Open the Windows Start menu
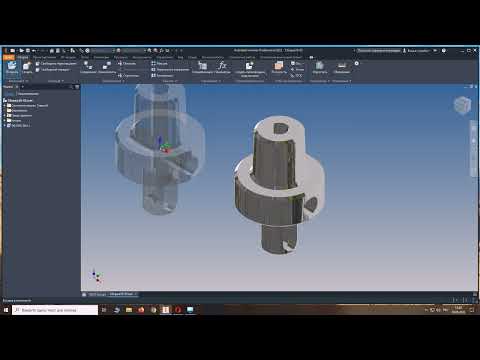This screenshot has width=480, height=360. click(6, 310)
